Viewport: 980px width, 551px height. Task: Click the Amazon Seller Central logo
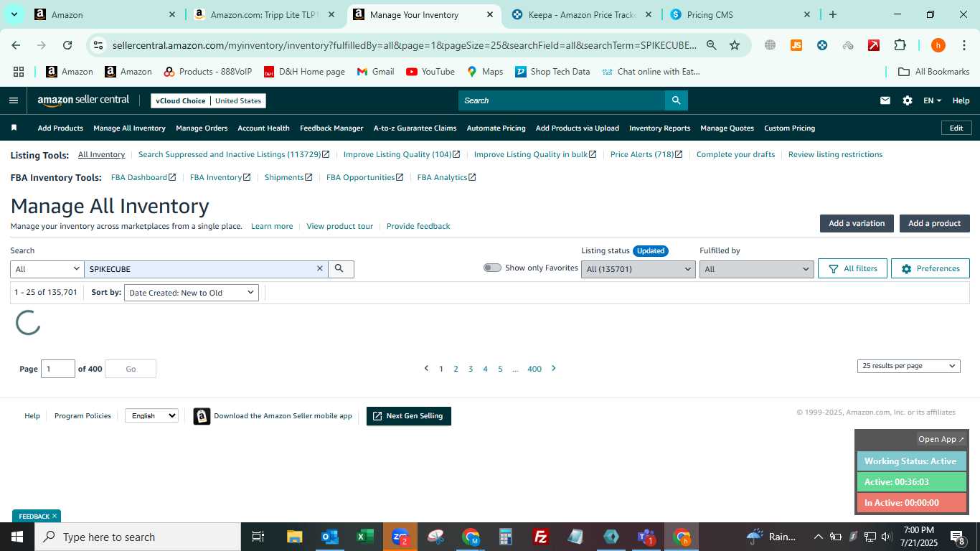tap(83, 100)
